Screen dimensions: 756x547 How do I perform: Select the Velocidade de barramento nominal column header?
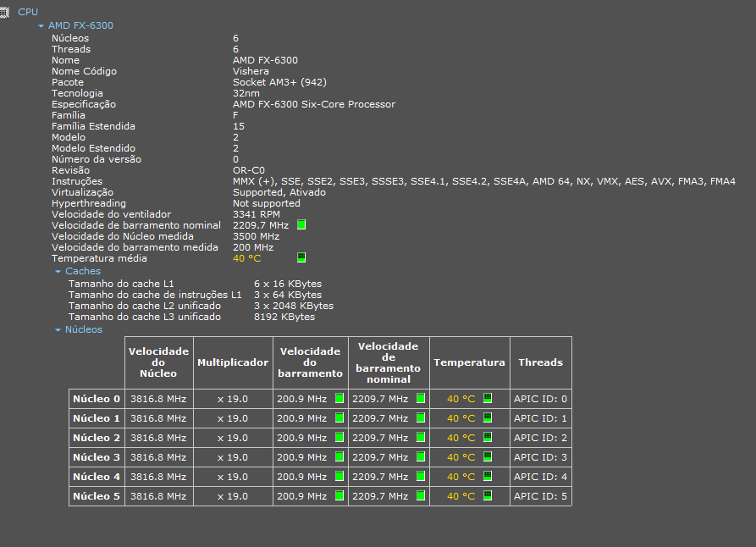coord(388,362)
